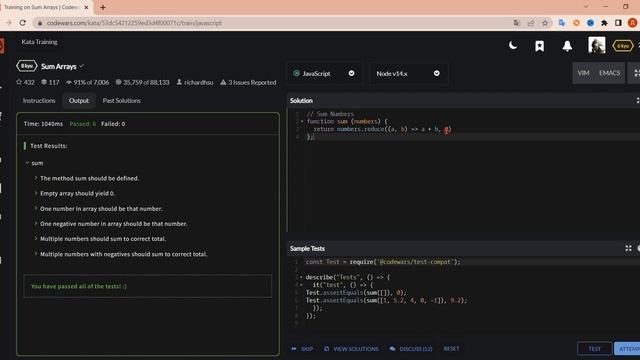
Task: Open author richardhsu profile link
Action: click(x=198, y=82)
